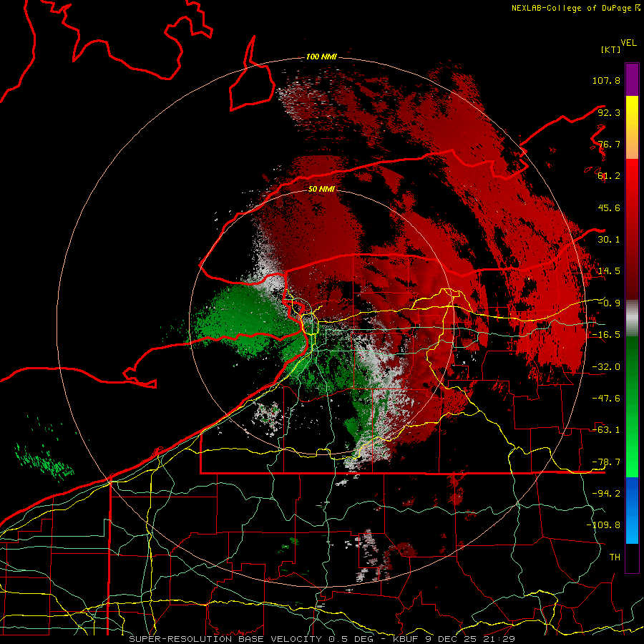
Task: Click the 107.8 value on velocity scale
Action: (x=606, y=80)
